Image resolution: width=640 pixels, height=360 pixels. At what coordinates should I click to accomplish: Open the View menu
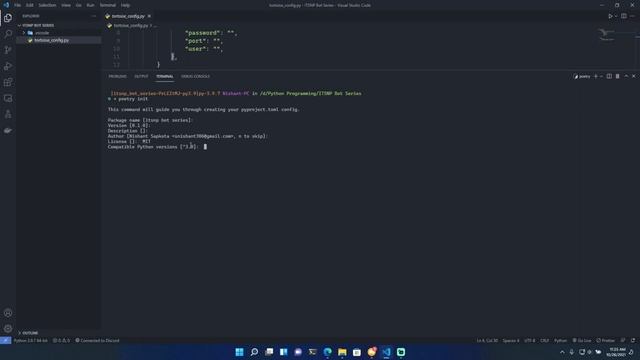tap(66, 5)
